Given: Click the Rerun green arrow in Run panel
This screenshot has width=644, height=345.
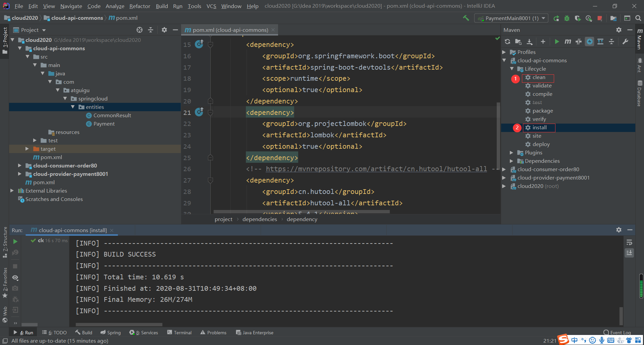Looking at the screenshot, I should coord(15,241).
